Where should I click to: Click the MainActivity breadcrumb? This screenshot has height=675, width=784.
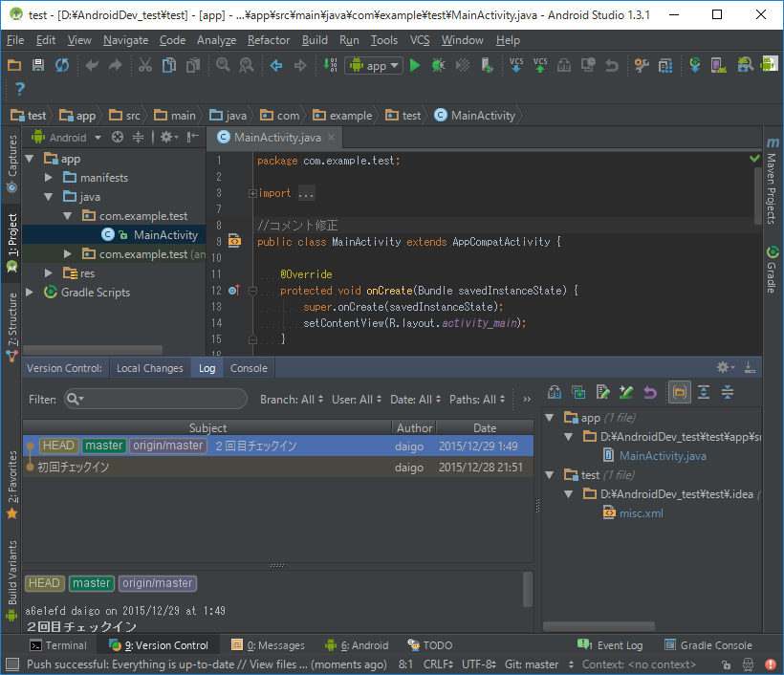click(x=475, y=116)
